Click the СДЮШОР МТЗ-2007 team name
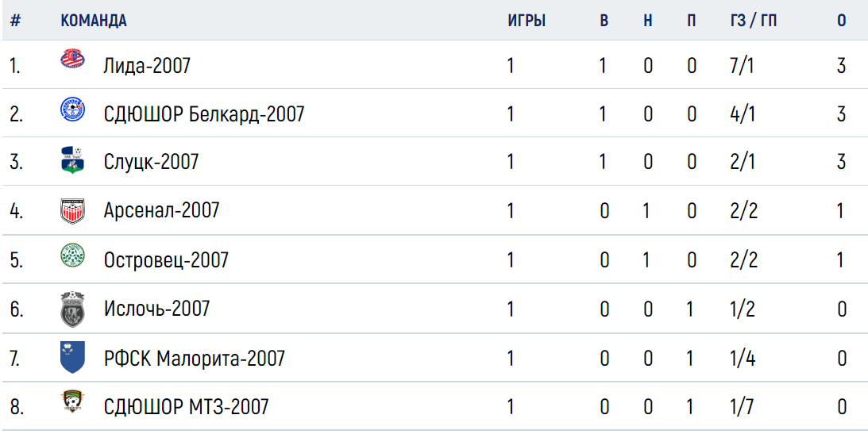The width and height of the screenshot is (868, 434). pos(186,407)
